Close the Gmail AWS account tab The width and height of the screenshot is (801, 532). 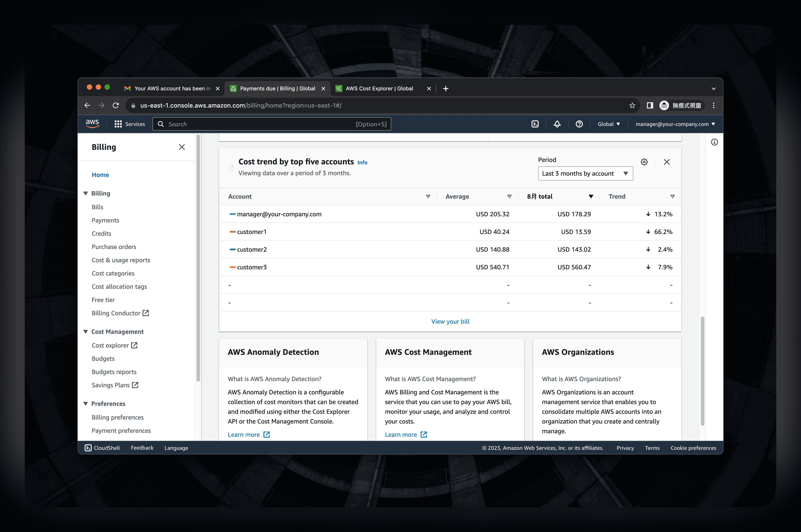217,89
